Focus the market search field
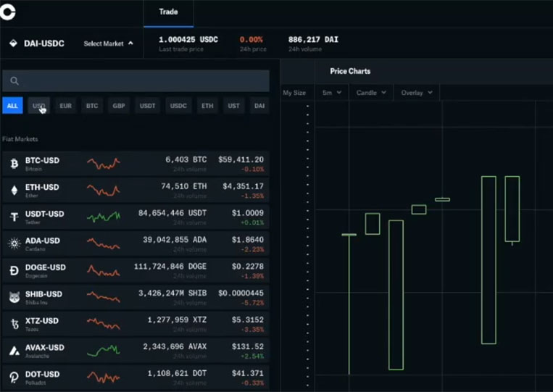The height and width of the screenshot is (392, 553). point(136,80)
